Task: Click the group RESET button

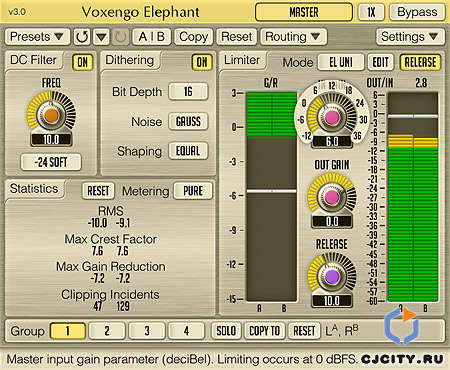Action: coord(304,331)
